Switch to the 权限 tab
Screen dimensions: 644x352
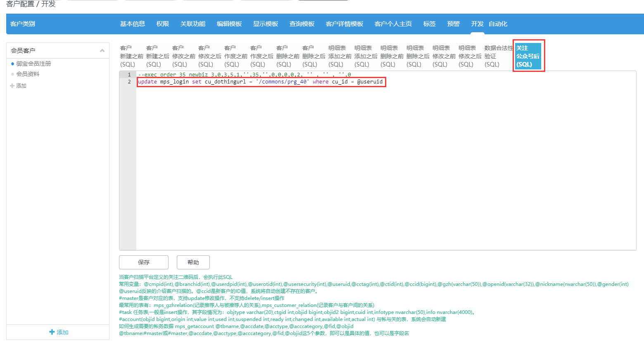163,24
